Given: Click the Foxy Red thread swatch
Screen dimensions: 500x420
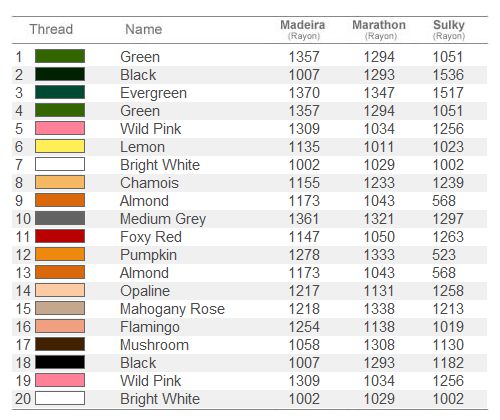Looking at the screenshot, I should 60,236.
